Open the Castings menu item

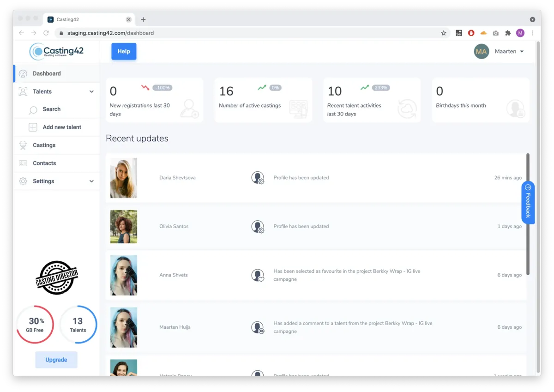tap(44, 145)
